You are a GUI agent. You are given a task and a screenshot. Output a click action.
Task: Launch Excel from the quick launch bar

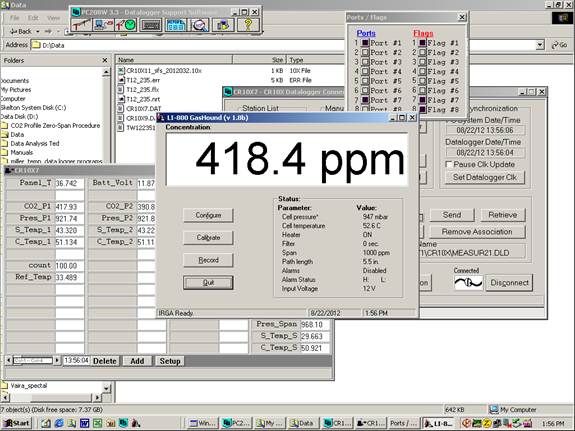(x=97, y=423)
